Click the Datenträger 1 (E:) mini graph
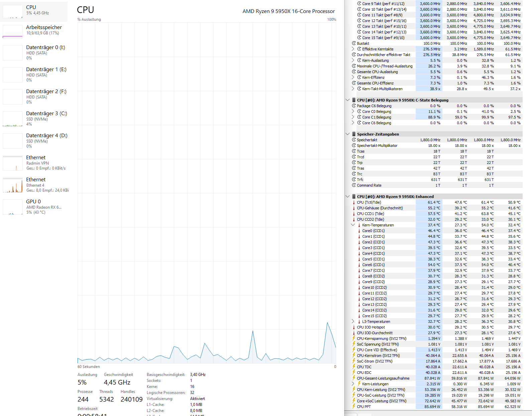This screenshot has height=416, width=532. (13, 74)
